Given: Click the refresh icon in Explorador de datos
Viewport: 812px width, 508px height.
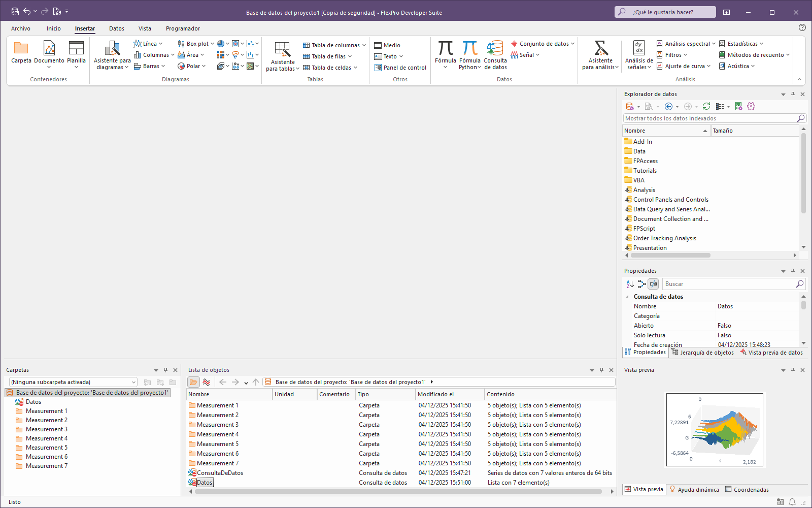Looking at the screenshot, I should point(706,106).
